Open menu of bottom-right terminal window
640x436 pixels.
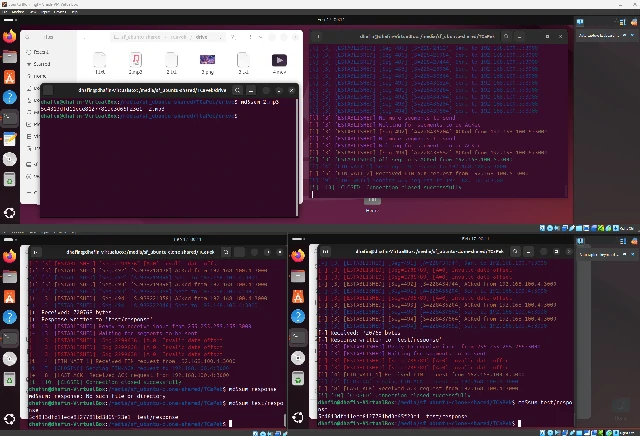point(529,251)
